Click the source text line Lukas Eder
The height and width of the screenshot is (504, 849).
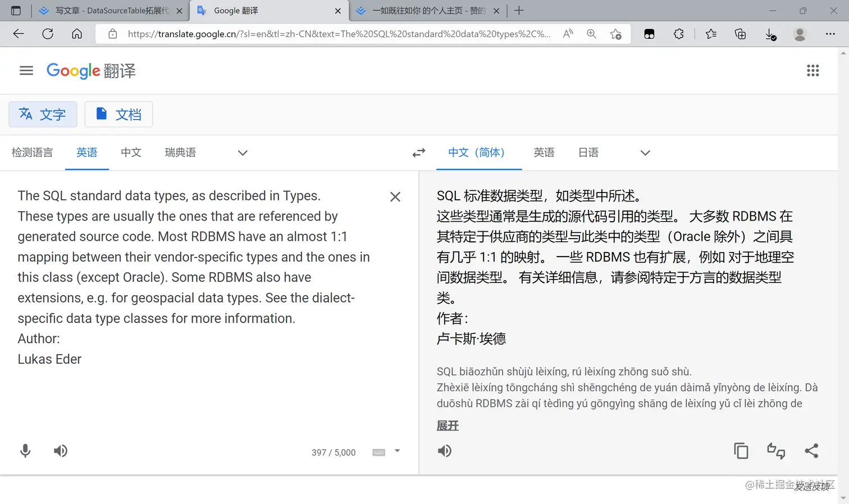pos(49,359)
